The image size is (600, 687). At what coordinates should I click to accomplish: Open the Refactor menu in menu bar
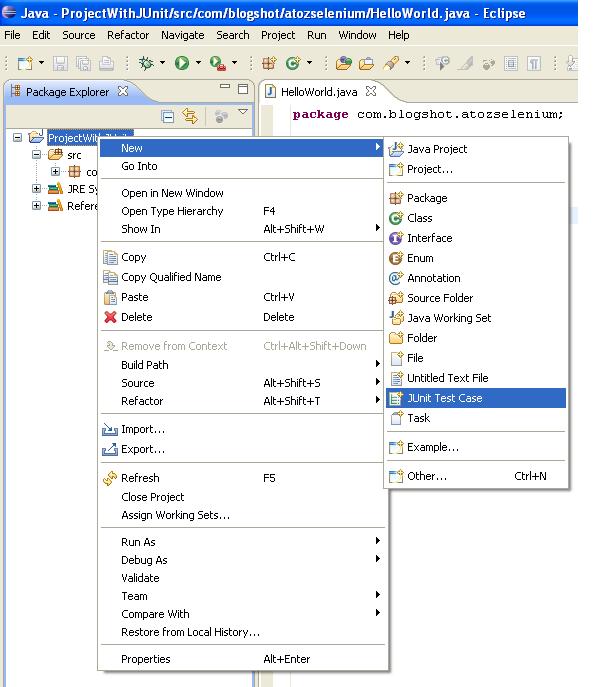click(x=128, y=35)
